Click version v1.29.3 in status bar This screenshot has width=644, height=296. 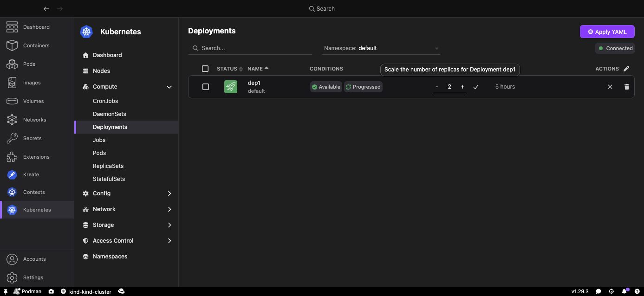point(580,291)
